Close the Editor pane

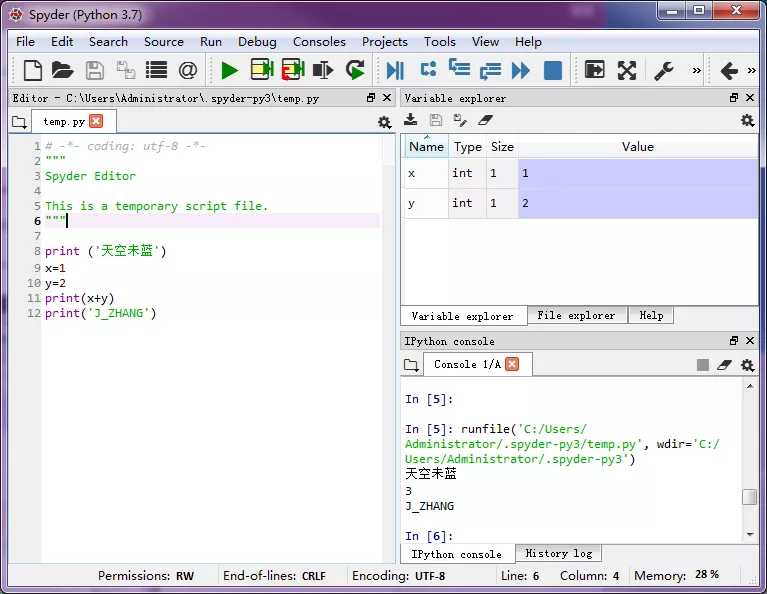point(387,98)
